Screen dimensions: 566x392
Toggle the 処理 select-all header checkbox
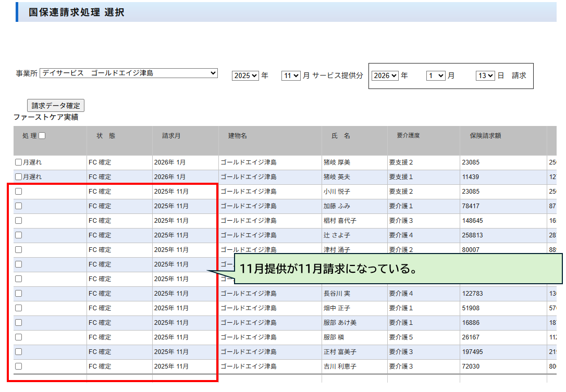42,136
